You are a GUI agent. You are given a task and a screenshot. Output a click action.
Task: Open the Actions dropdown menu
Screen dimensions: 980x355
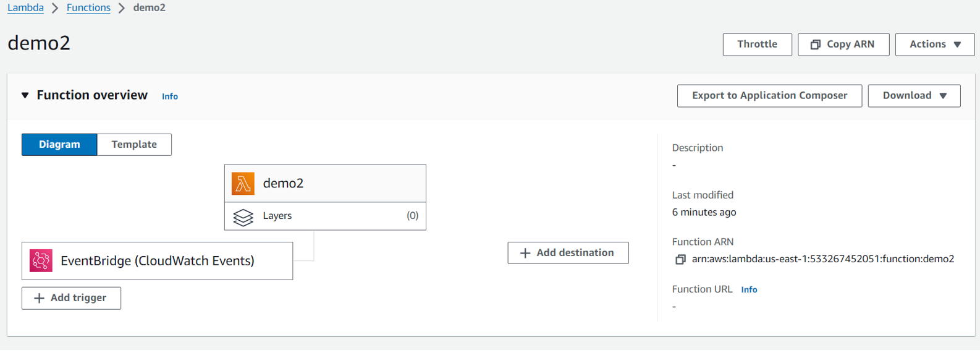tap(934, 45)
